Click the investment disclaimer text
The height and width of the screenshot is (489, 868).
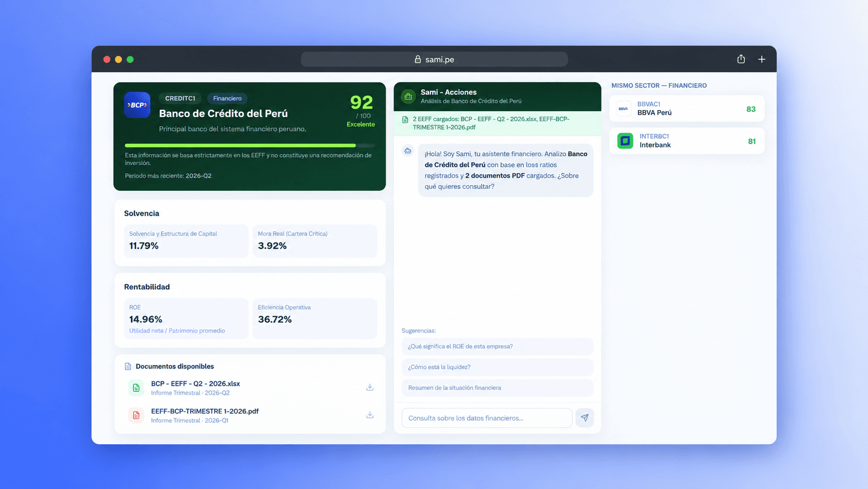point(248,159)
